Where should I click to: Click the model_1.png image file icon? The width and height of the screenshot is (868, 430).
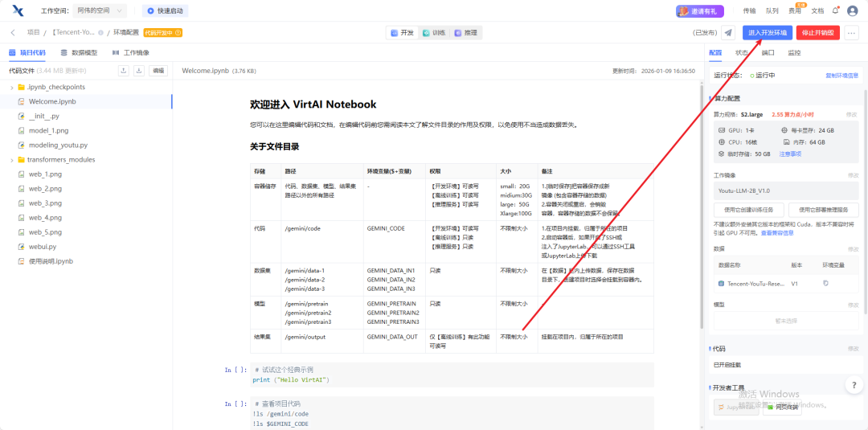[21, 130]
